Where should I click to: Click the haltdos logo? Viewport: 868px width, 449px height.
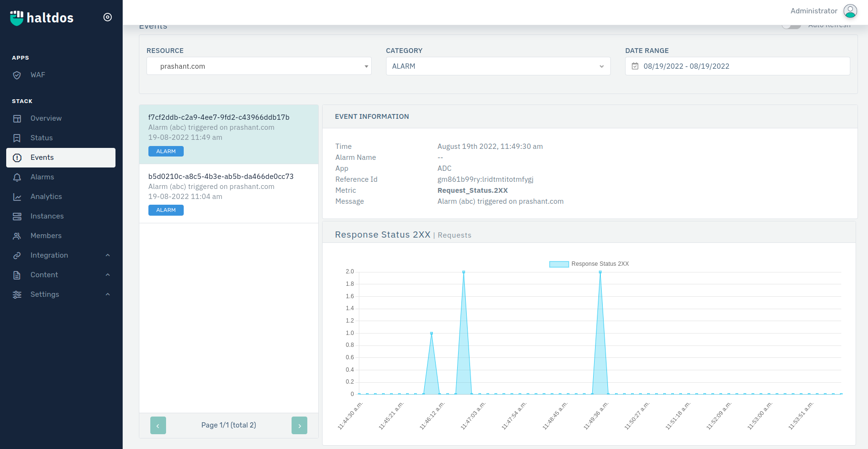coord(42,18)
